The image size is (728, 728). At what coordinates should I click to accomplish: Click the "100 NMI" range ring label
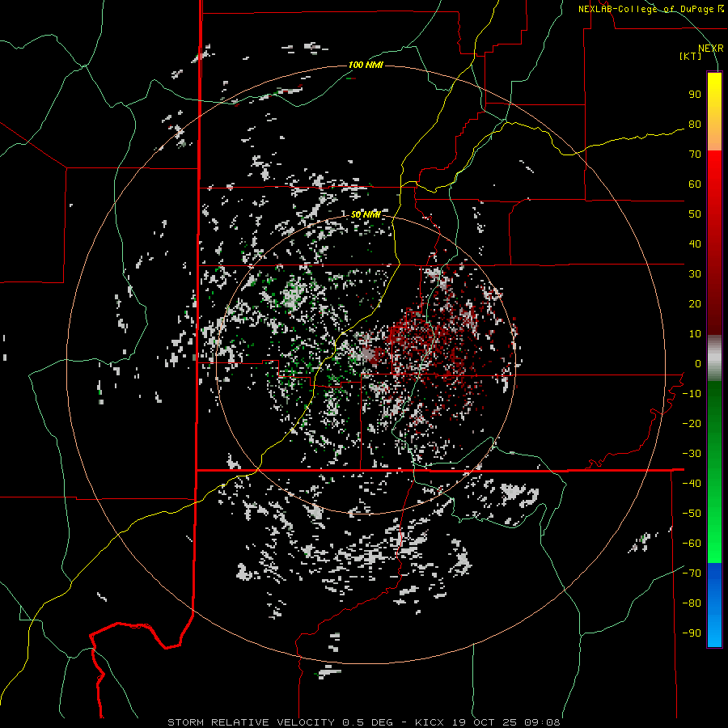coord(366,65)
